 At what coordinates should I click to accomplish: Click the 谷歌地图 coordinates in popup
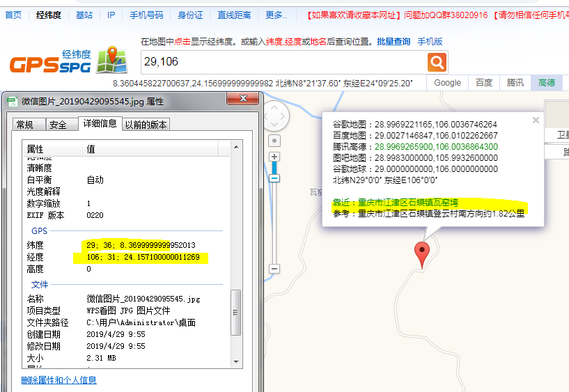435,125
